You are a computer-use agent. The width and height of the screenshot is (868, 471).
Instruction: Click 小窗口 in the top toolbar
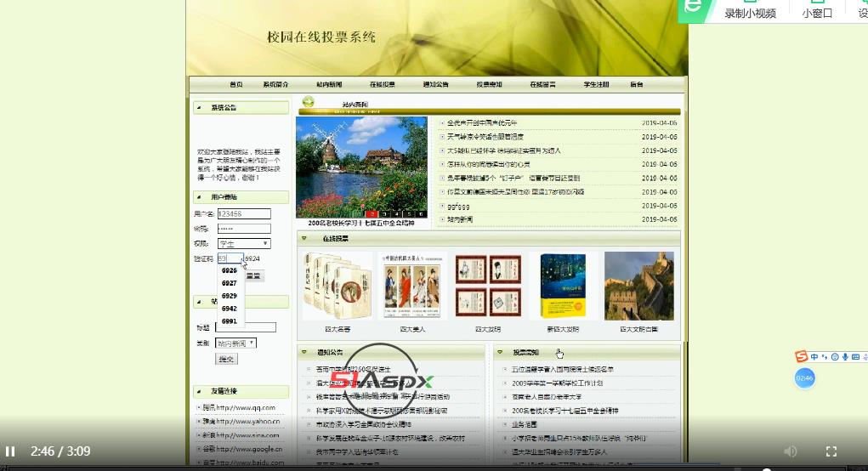[817, 13]
